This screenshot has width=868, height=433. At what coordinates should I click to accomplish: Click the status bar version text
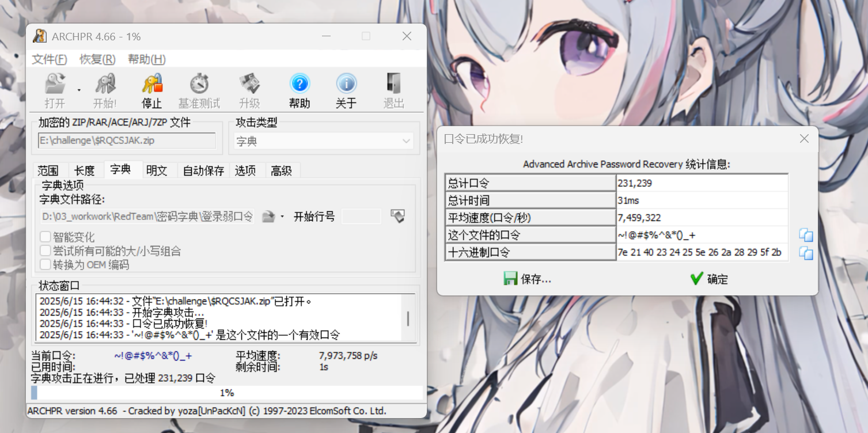(x=207, y=411)
